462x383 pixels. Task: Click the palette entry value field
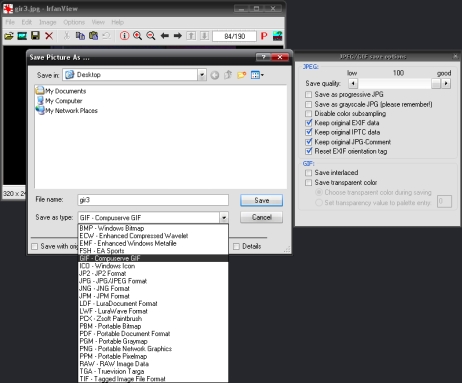coord(444,201)
